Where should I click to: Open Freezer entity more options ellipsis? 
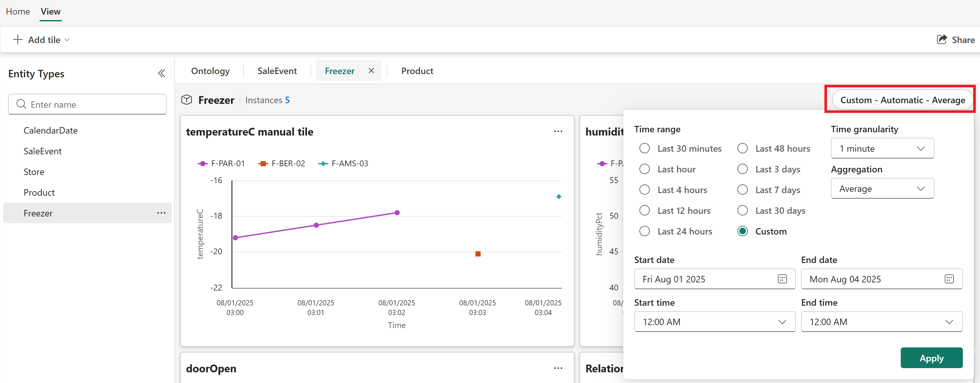[161, 213]
